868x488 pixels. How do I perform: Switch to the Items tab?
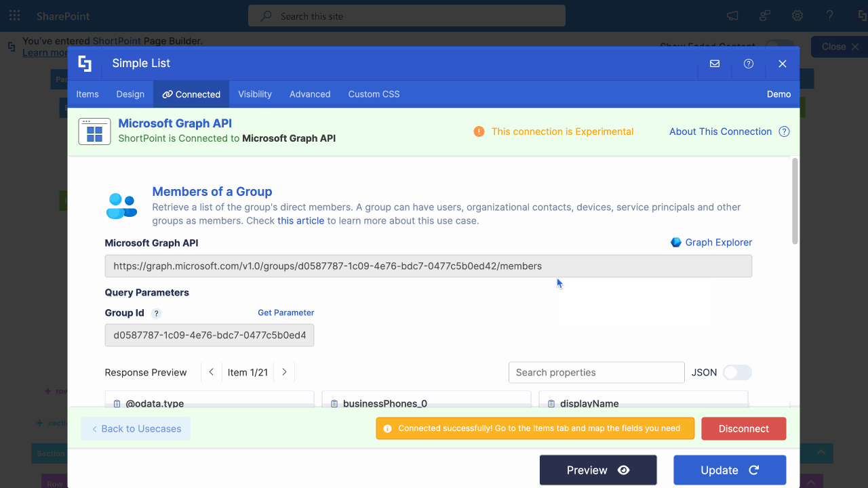click(87, 94)
